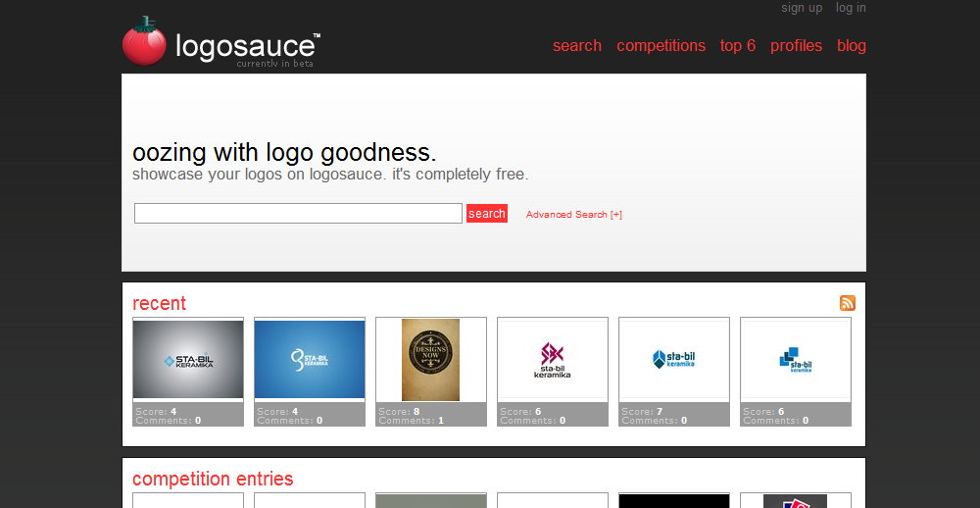The image size is (980, 508).
Task: Go to the competitions menu item
Action: coord(661,46)
